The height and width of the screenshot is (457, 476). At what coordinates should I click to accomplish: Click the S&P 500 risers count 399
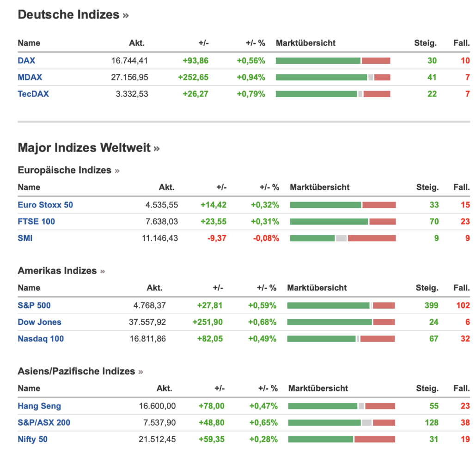431,305
